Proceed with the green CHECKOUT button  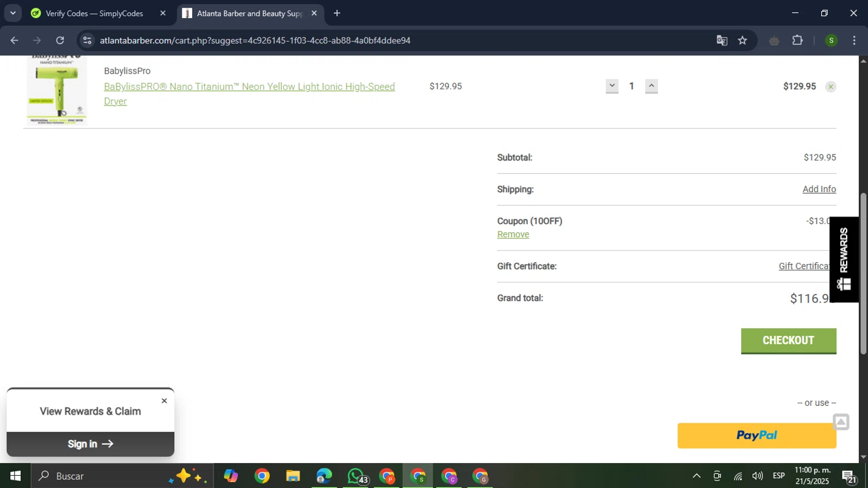788,340
